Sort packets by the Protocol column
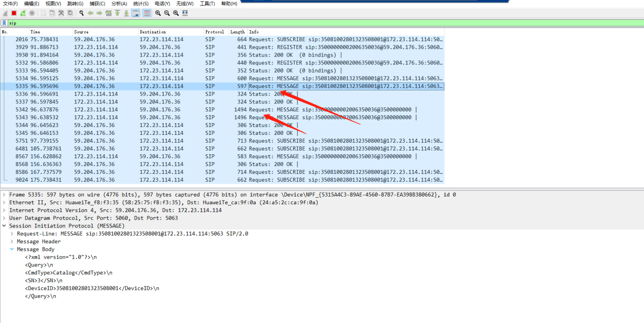 (x=215, y=32)
